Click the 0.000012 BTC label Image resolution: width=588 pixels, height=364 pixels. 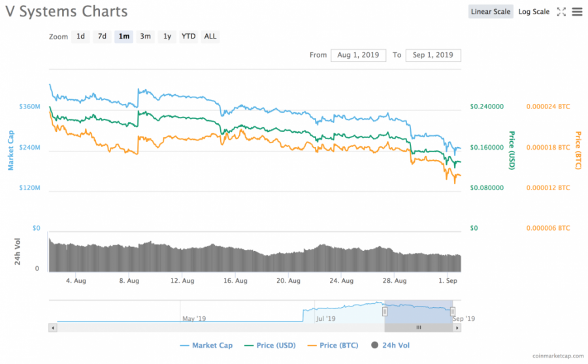click(x=548, y=188)
